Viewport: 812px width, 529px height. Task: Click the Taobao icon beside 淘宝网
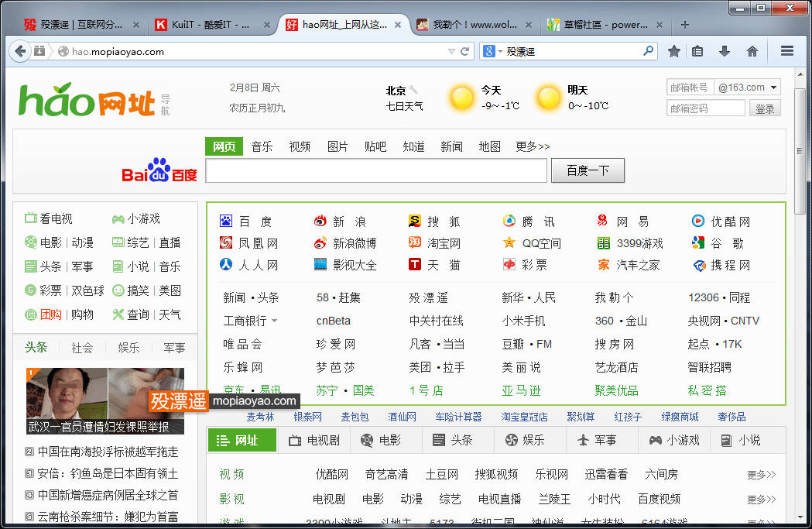tap(415, 242)
